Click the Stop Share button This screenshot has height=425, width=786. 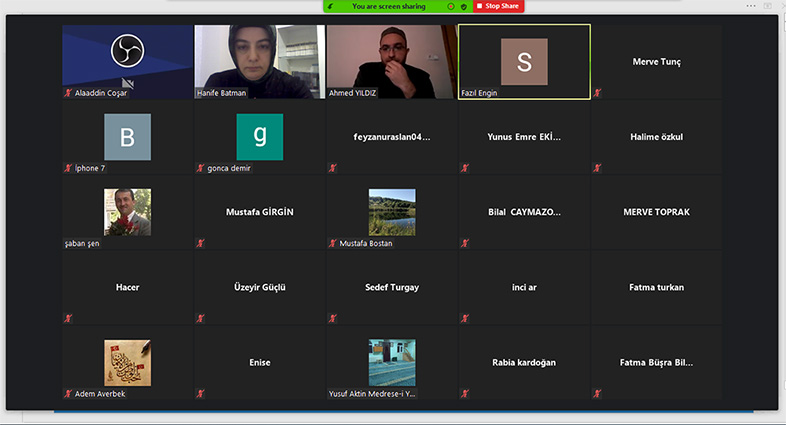(x=498, y=6)
